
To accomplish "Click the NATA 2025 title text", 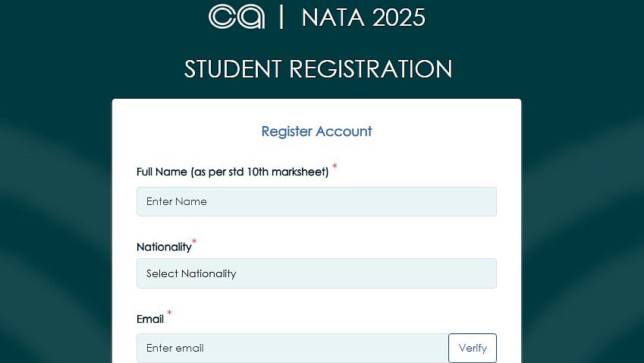I will 363,17.
